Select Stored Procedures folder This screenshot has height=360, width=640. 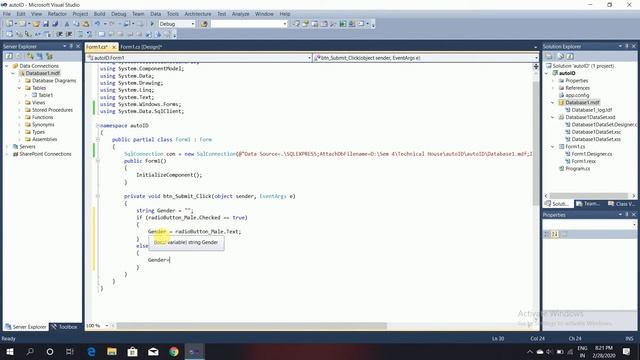point(52,110)
